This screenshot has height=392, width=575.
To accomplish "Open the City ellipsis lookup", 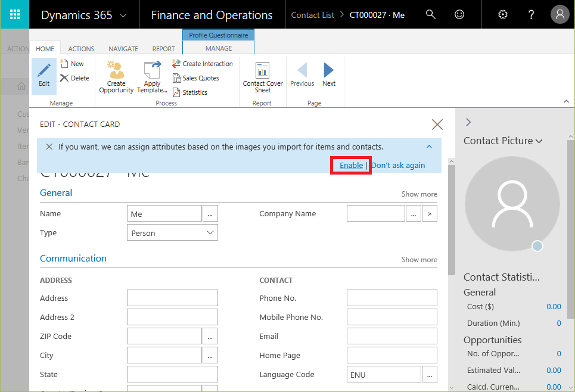I will click(x=210, y=355).
